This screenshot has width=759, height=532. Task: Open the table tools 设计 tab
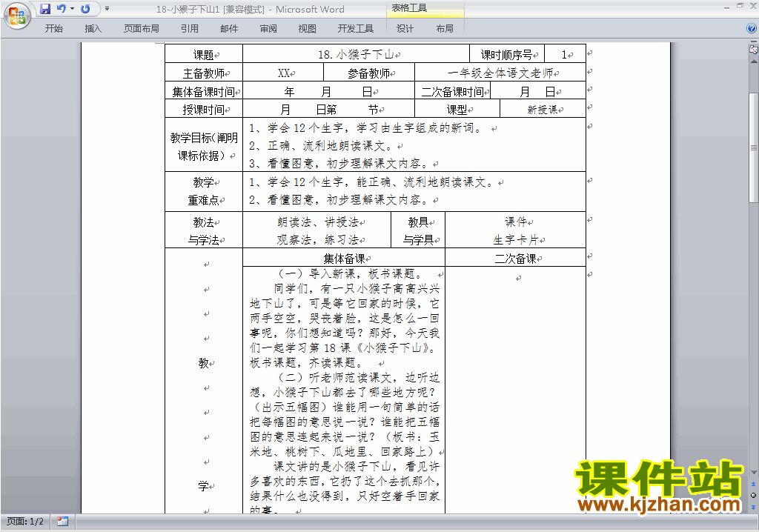[405, 29]
